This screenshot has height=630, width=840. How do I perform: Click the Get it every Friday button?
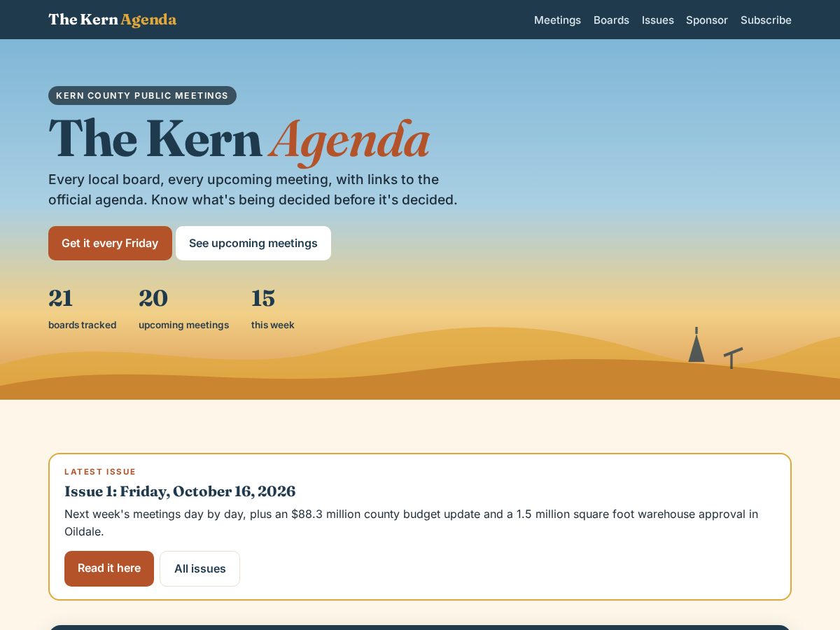coord(110,243)
